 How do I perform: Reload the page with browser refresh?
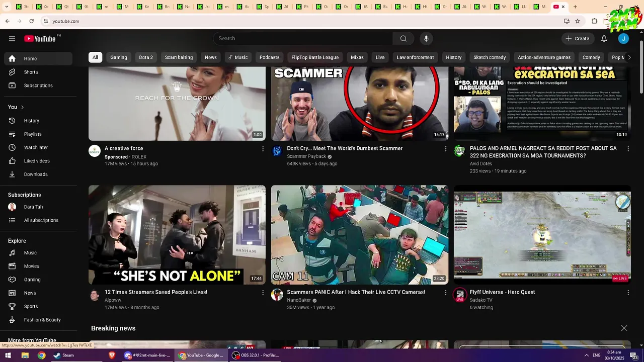[32, 21]
